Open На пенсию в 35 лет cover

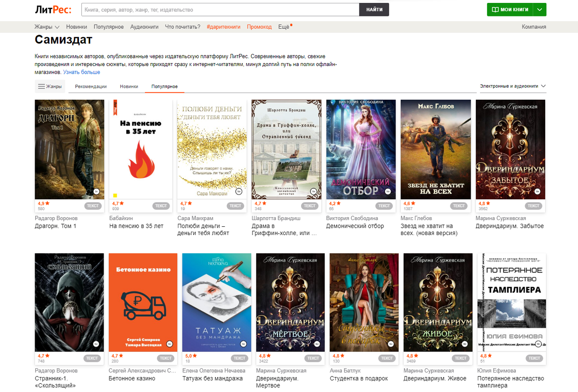pos(141,149)
